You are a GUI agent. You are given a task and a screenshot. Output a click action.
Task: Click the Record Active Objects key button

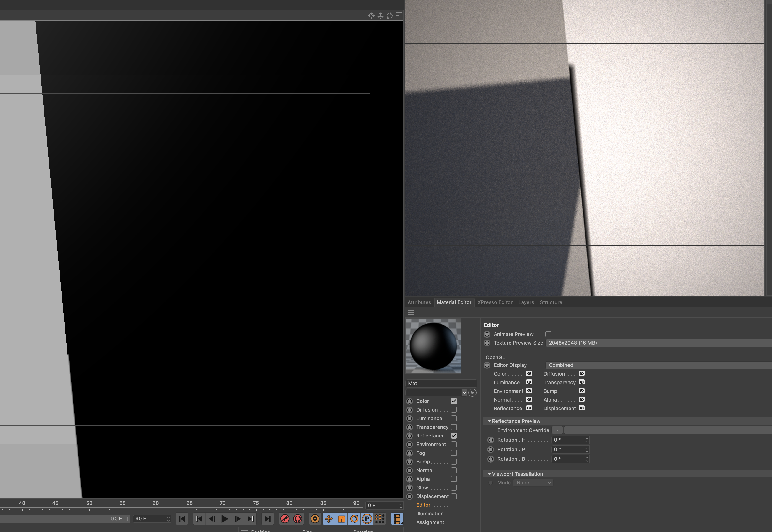(285, 519)
